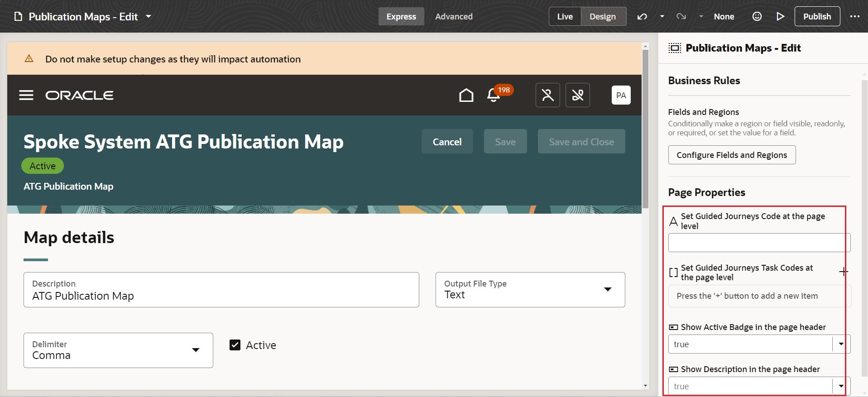Cancel editing the publication map

[447, 142]
